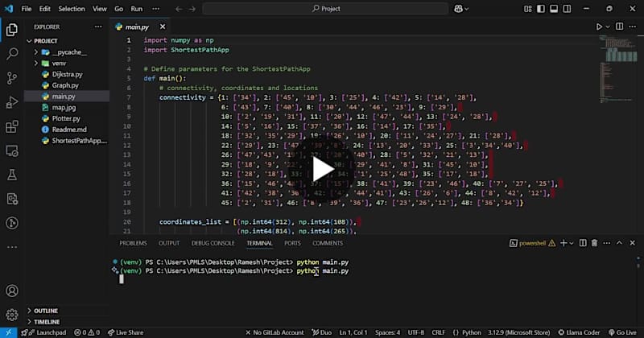This screenshot has width=644, height=338.
Task: Split the editor to the right
Action: click(x=619, y=27)
